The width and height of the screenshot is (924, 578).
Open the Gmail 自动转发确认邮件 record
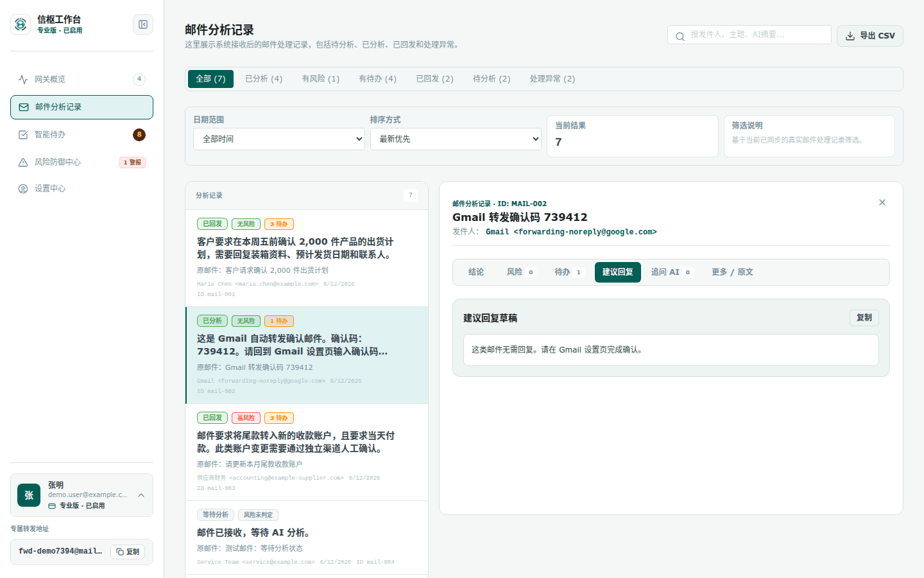307,355
